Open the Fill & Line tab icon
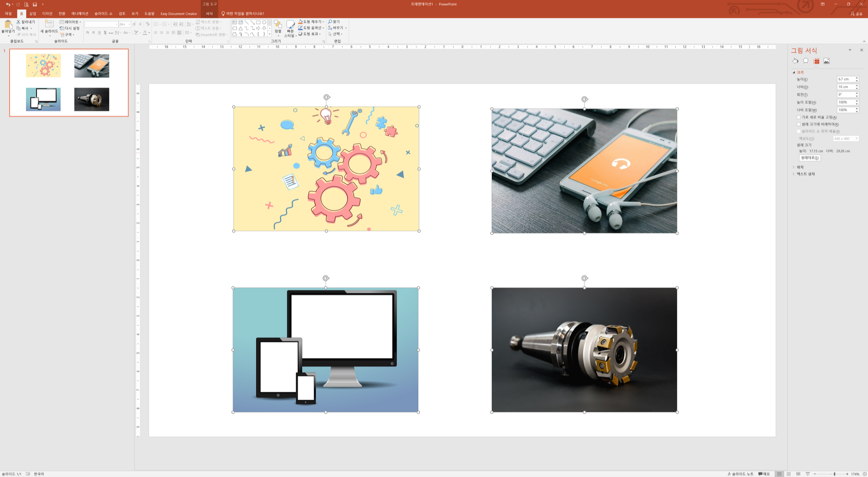The width and height of the screenshot is (868, 477). pos(795,61)
